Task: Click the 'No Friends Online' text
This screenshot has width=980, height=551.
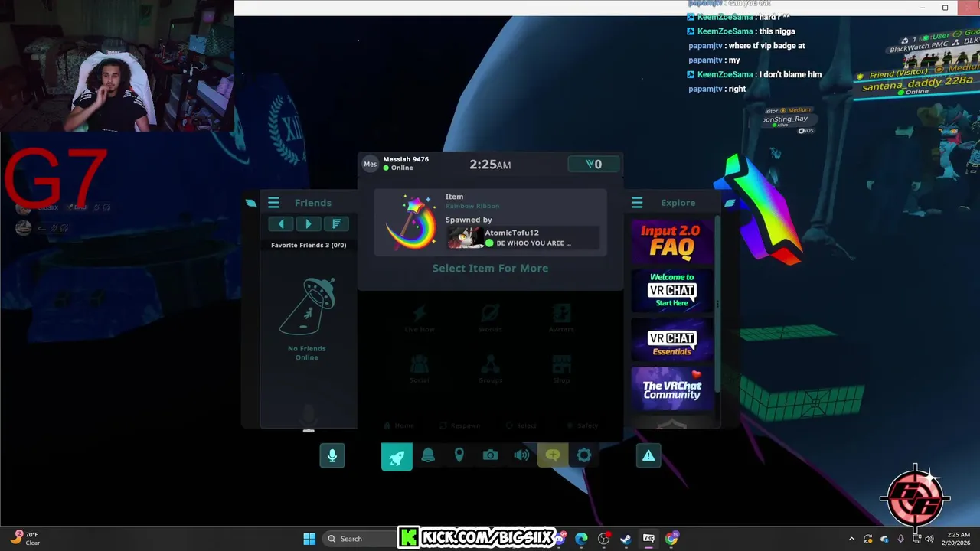Action: coord(307,353)
